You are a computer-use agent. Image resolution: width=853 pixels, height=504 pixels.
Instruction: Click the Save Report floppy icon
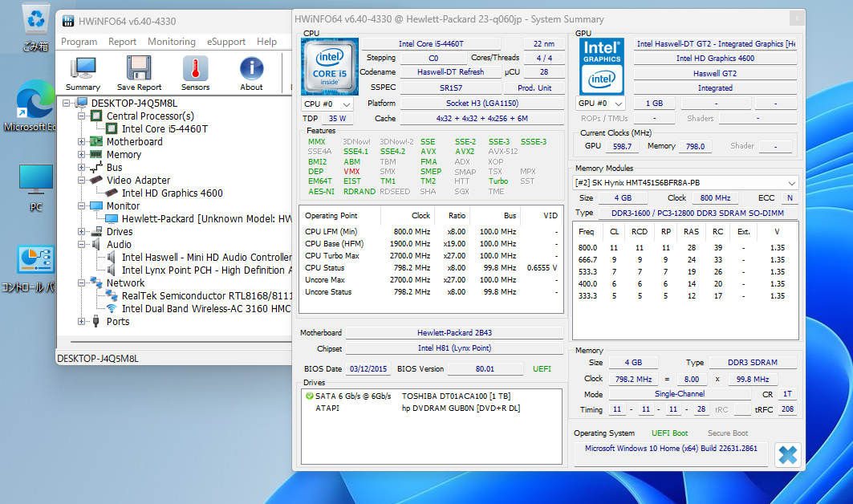point(139,73)
